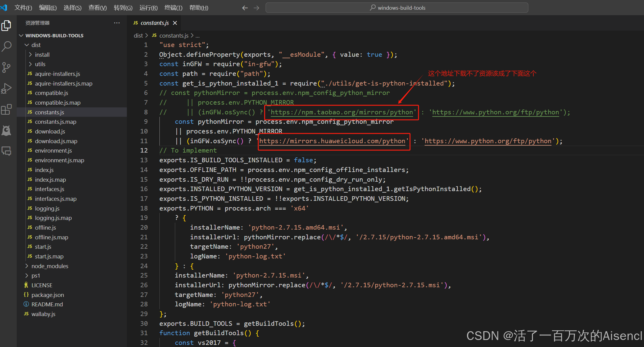Click python.org ftp URL on line 8

(496, 112)
